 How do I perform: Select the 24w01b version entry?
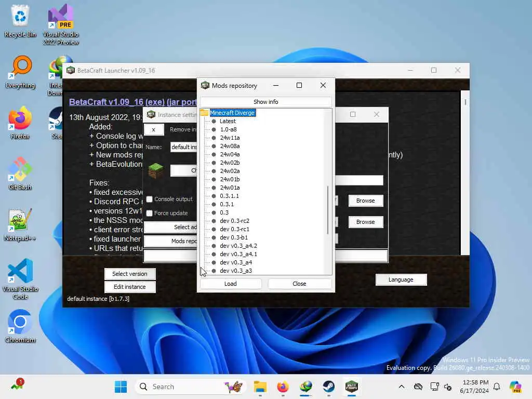[x=230, y=179]
